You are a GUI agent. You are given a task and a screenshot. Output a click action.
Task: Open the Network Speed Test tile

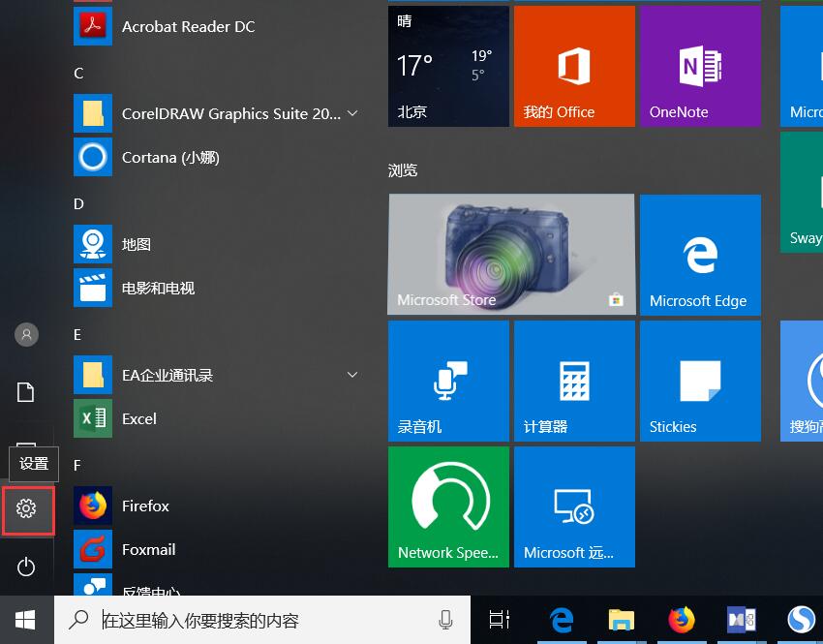[x=448, y=507]
